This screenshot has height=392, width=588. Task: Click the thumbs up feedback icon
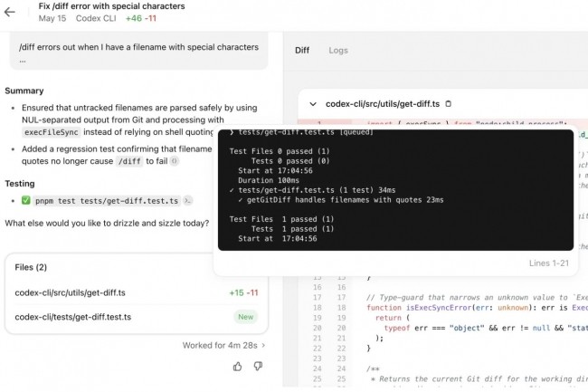coord(238,366)
